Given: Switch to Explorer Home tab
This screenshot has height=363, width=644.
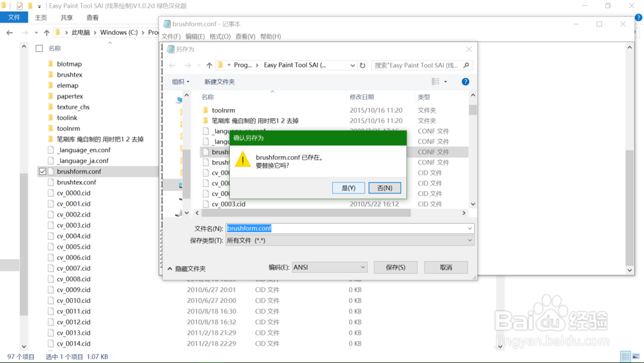Looking at the screenshot, I should click(x=41, y=17).
